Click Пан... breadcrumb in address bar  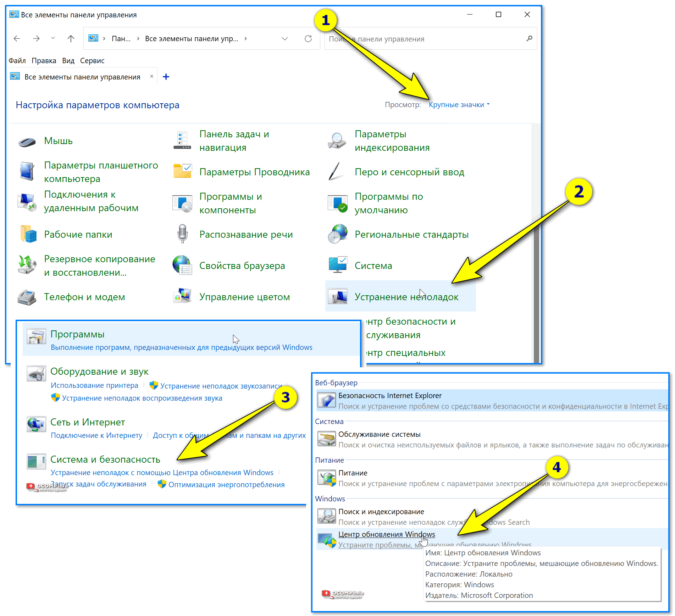click(121, 39)
